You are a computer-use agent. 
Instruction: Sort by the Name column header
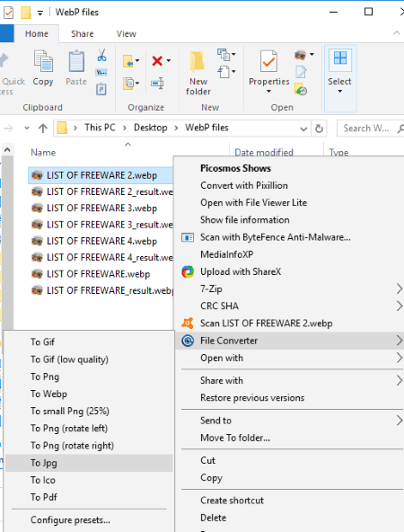pyautogui.click(x=43, y=153)
